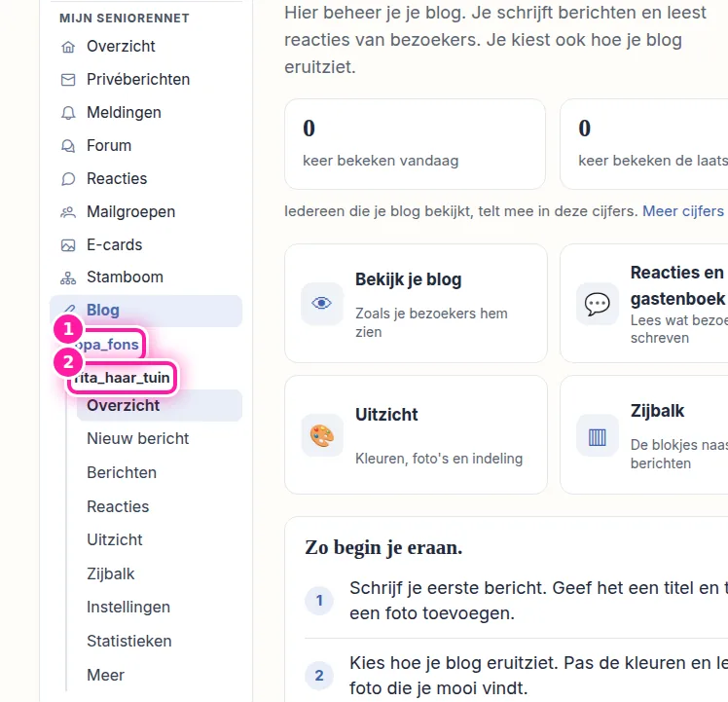Open Berichten in the Blog submenu
The height and width of the screenshot is (702, 728).
(x=122, y=473)
